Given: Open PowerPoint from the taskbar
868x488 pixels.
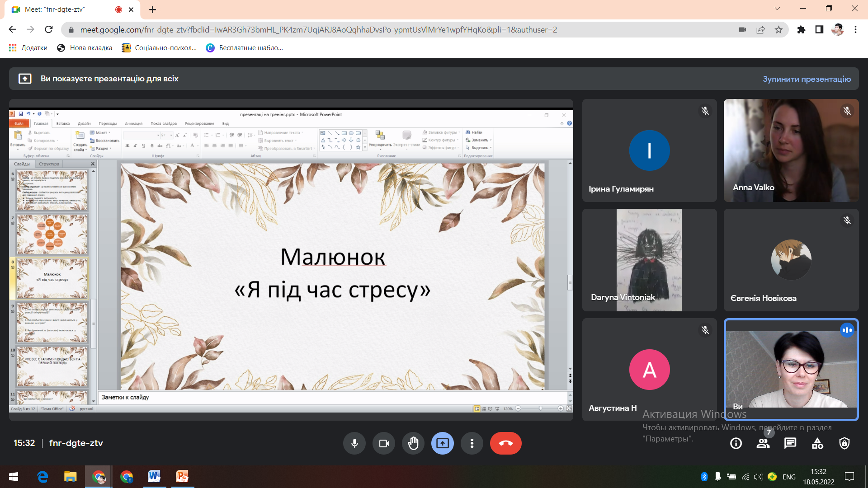Looking at the screenshot, I should [182, 476].
